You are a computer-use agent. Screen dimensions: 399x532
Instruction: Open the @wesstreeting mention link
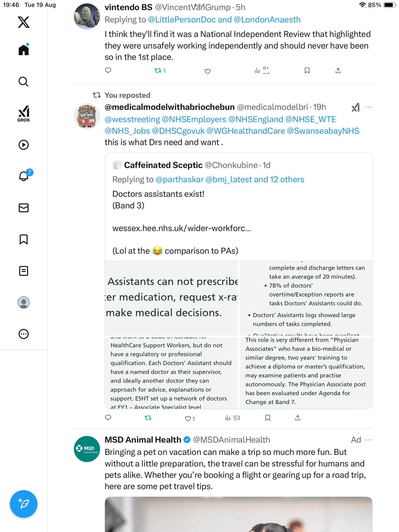132,119
